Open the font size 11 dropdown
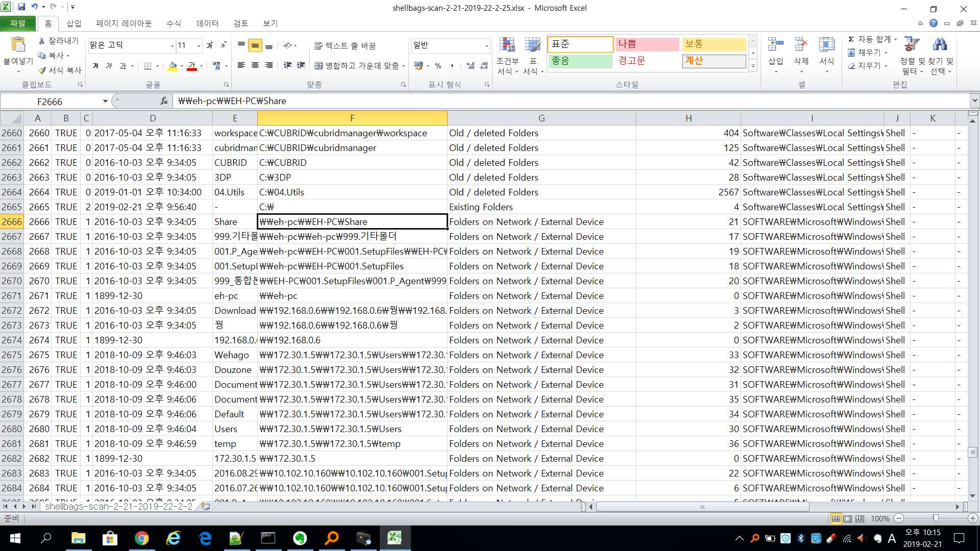 (x=199, y=45)
